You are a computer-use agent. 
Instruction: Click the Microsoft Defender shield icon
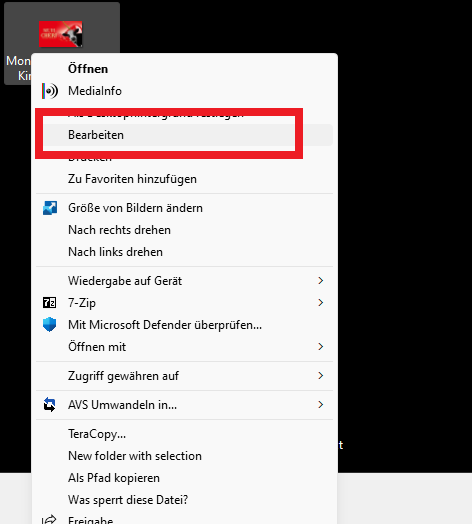pyautogui.click(x=49, y=324)
